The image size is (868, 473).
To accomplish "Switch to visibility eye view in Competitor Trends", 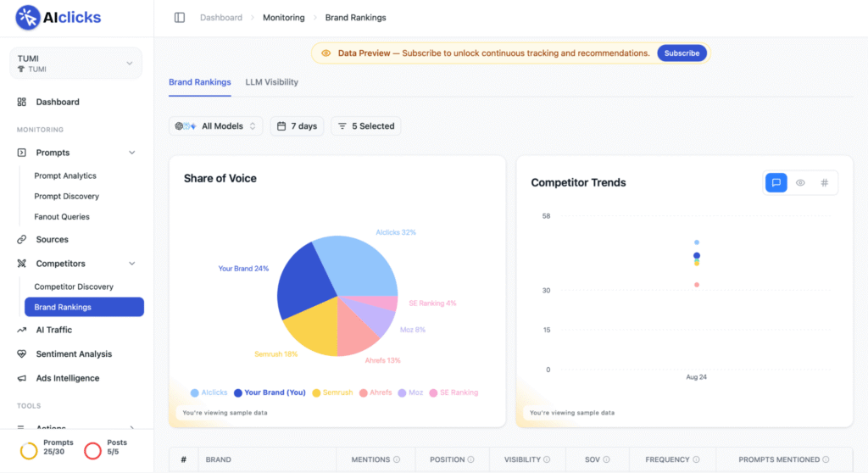I will coord(800,183).
